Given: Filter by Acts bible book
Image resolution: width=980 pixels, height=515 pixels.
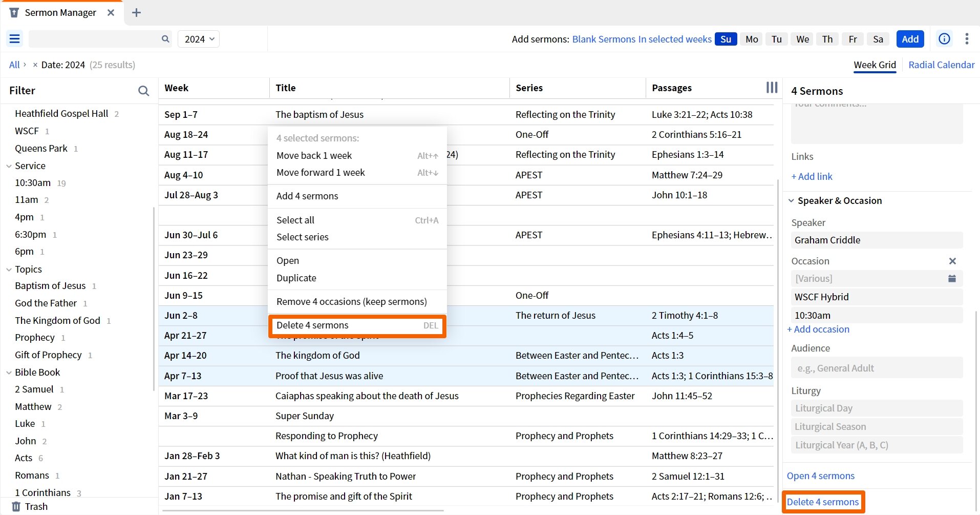Looking at the screenshot, I should click(x=24, y=458).
